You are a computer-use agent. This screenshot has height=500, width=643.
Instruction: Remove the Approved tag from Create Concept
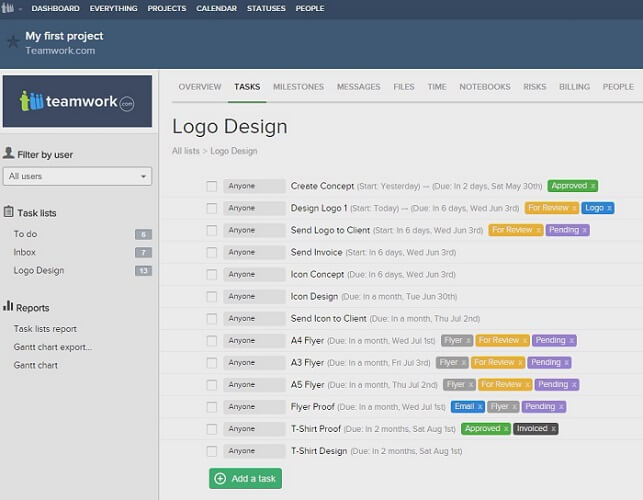click(592, 186)
